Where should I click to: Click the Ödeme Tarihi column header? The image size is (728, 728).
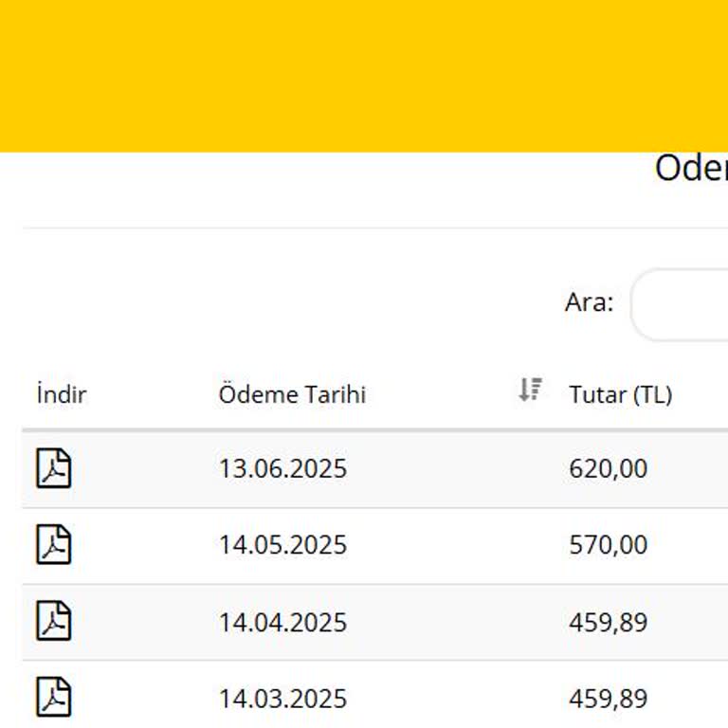292,394
